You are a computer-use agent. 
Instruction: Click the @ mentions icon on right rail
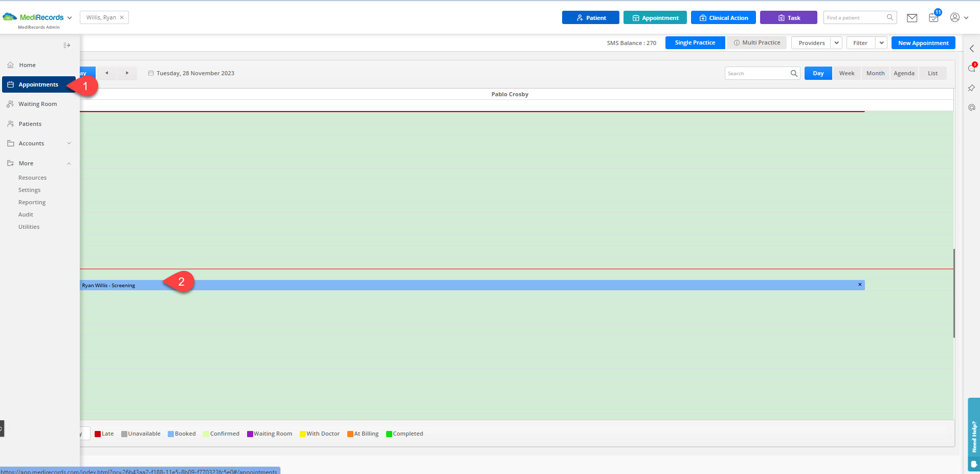971,107
